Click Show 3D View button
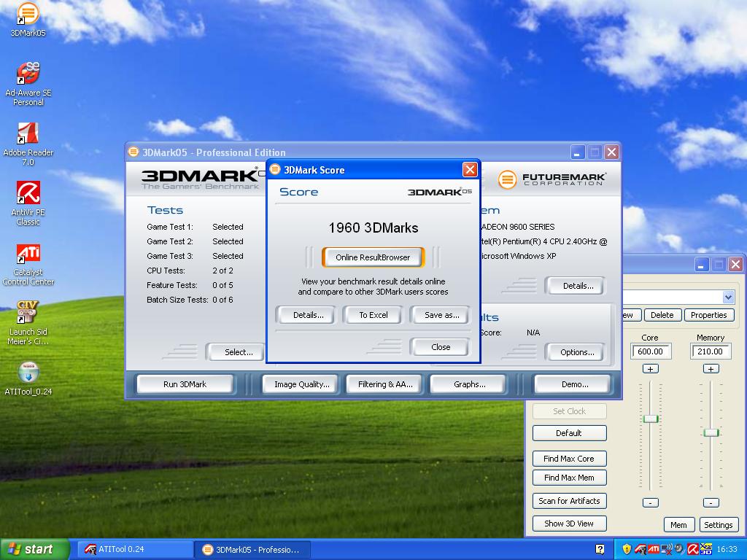The image size is (747, 560). pyautogui.click(x=569, y=524)
